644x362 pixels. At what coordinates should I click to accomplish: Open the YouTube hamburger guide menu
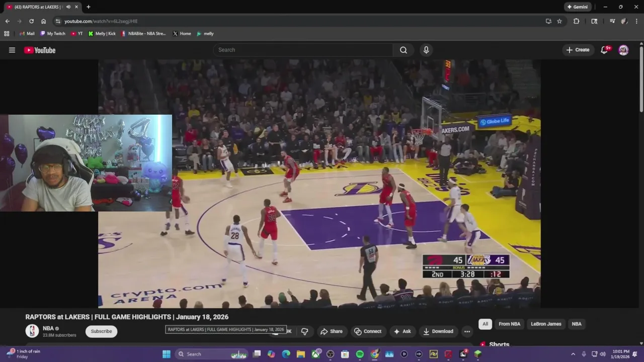12,50
